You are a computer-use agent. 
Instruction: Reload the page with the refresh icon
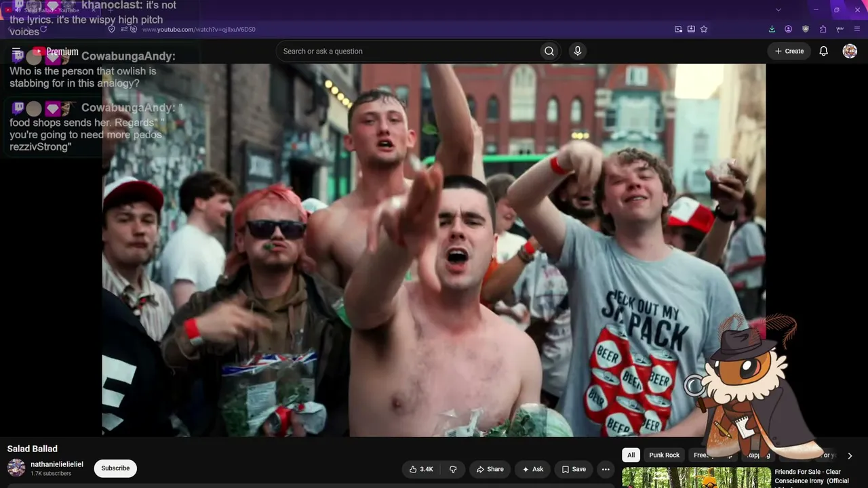pyautogui.click(x=43, y=29)
